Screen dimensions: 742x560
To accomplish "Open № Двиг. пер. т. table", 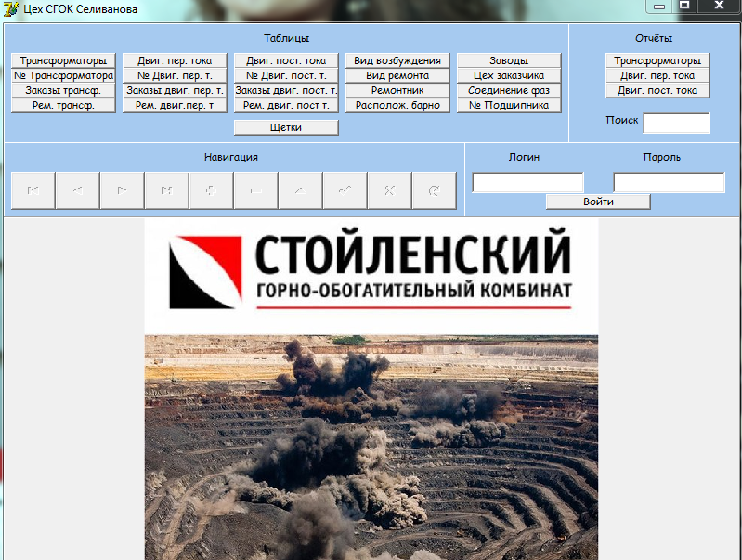I will 175,75.
